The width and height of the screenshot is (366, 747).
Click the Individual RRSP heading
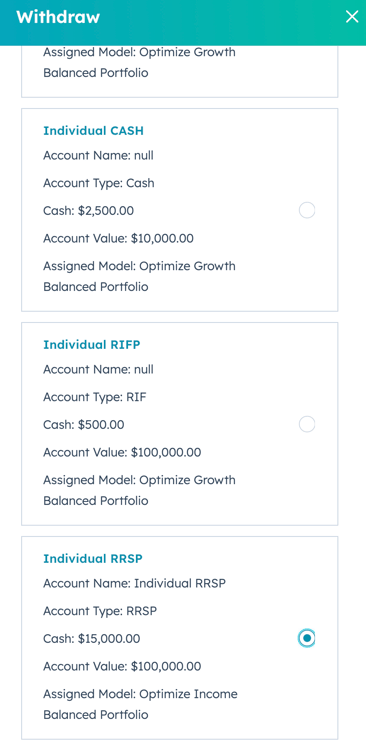coord(93,558)
